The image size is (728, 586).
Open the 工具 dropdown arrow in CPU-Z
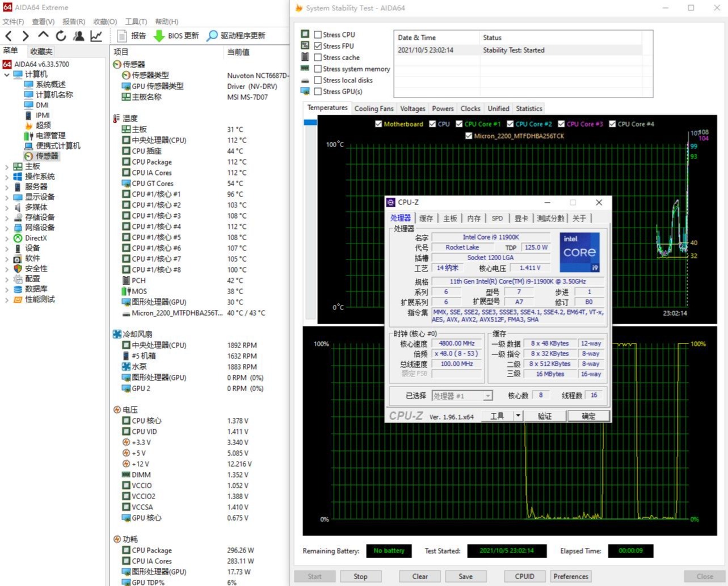coord(517,416)
